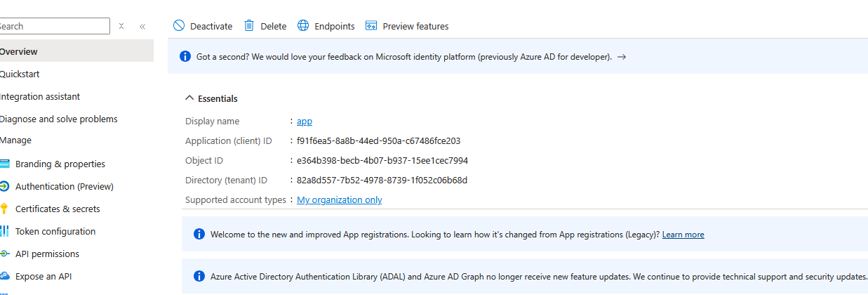The width and height of the screenshot is (868, 295).
Task: Collapse the sidebar with double chevron
Action: pos(142,26)
